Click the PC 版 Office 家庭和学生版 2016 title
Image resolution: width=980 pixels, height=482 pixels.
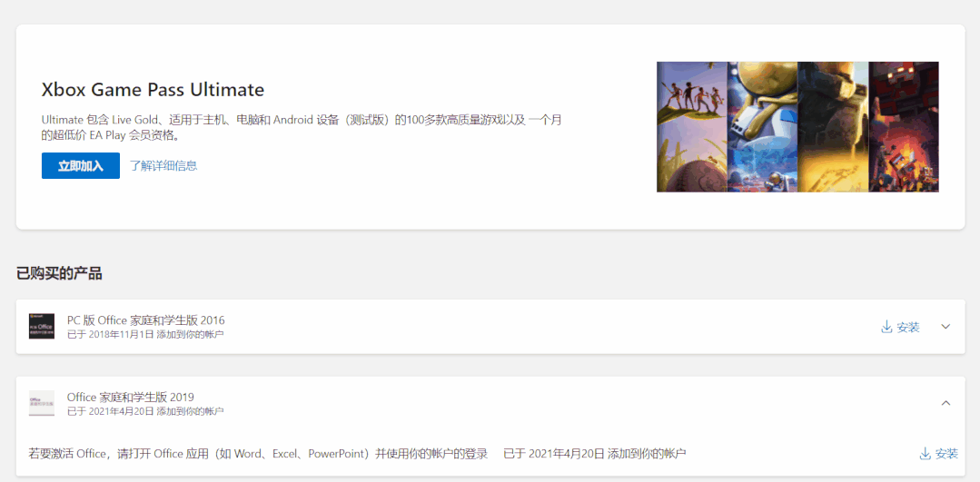tap(145, 320)
